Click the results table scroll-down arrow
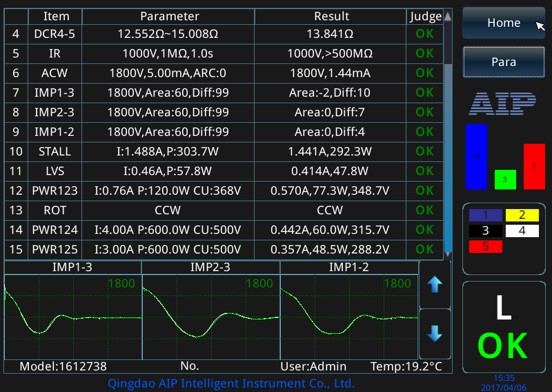Image resolution: width=552 pixels, height=392 pixels. (x=448, y=254)
